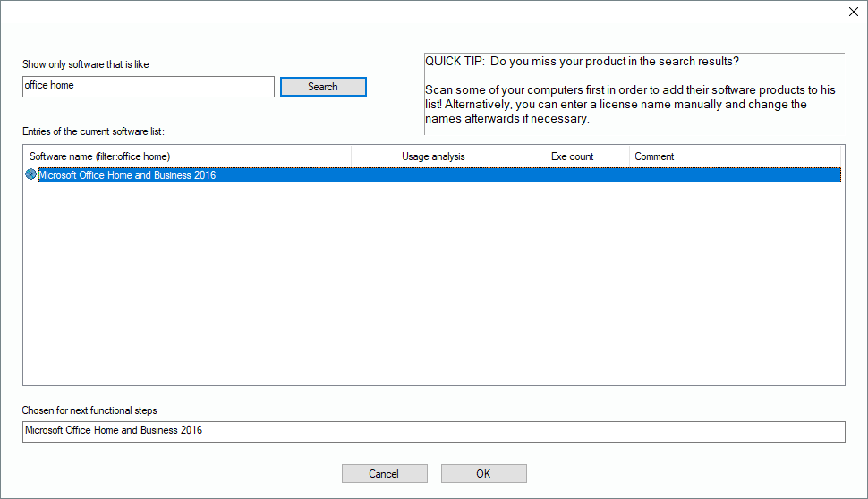Select Microsoft Office Home and Business 2016 row

[x=127, y=175]
